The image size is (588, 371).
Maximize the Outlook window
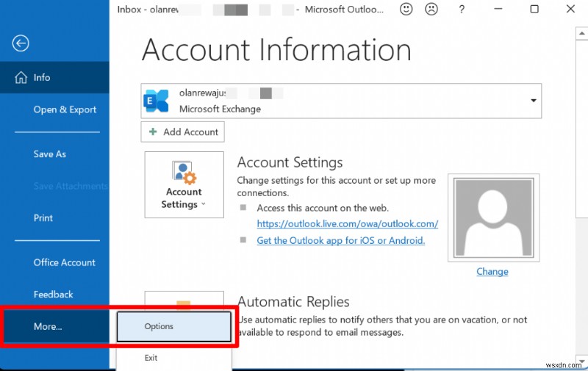(x=534, y=9)
